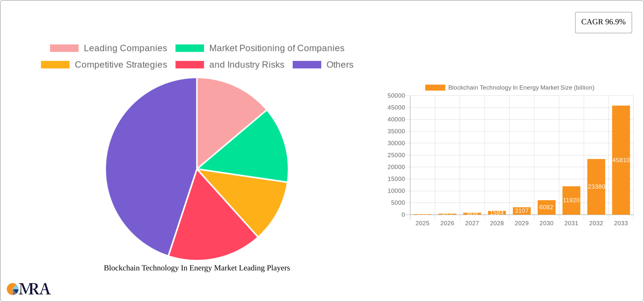This screenshot has width=644, height=302.
Task: Click the pink Leading Companies legend swatch
Action: click(64, 48)
